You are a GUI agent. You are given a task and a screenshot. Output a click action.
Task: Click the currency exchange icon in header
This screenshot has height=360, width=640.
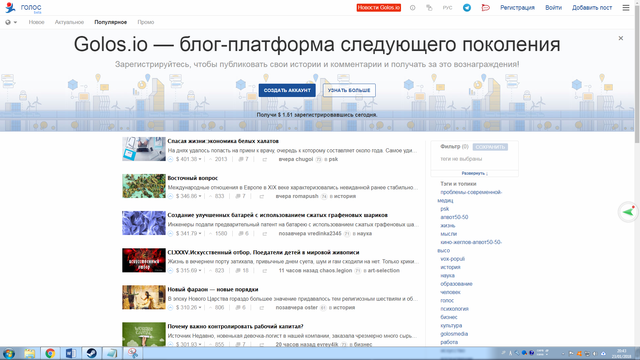click(x=429, y=8)
